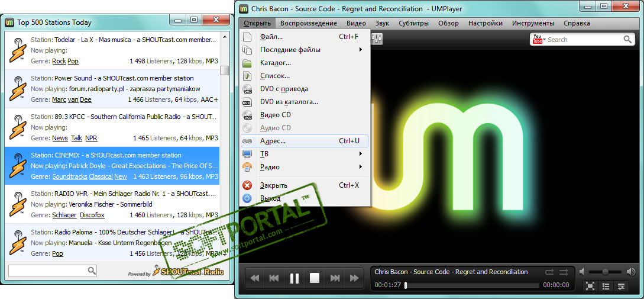Viewport: 644px width, 299px height.
Task: Click the 89.3 KPCC station icon
Action: click(x=18, y=127)
